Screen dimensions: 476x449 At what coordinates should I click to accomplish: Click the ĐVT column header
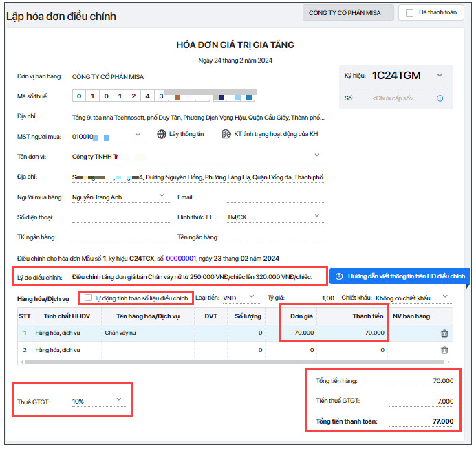pos(210,316)
